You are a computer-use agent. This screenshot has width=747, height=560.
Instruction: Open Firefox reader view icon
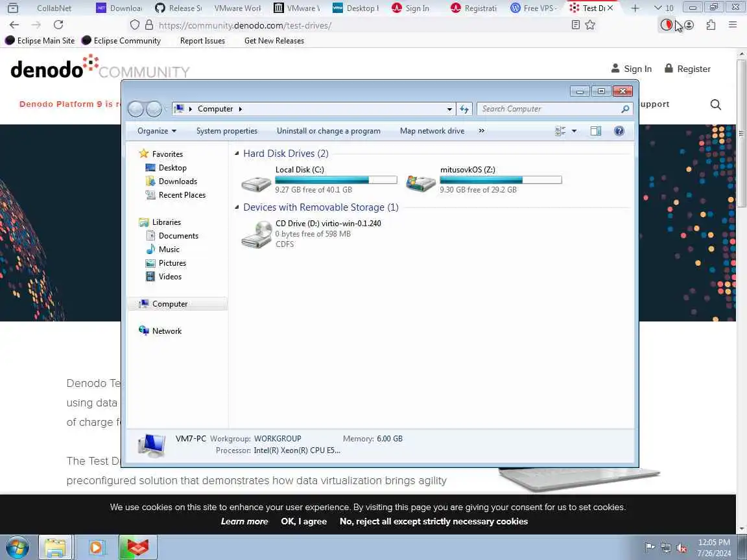pyautogui.click(x=576, y=25)
